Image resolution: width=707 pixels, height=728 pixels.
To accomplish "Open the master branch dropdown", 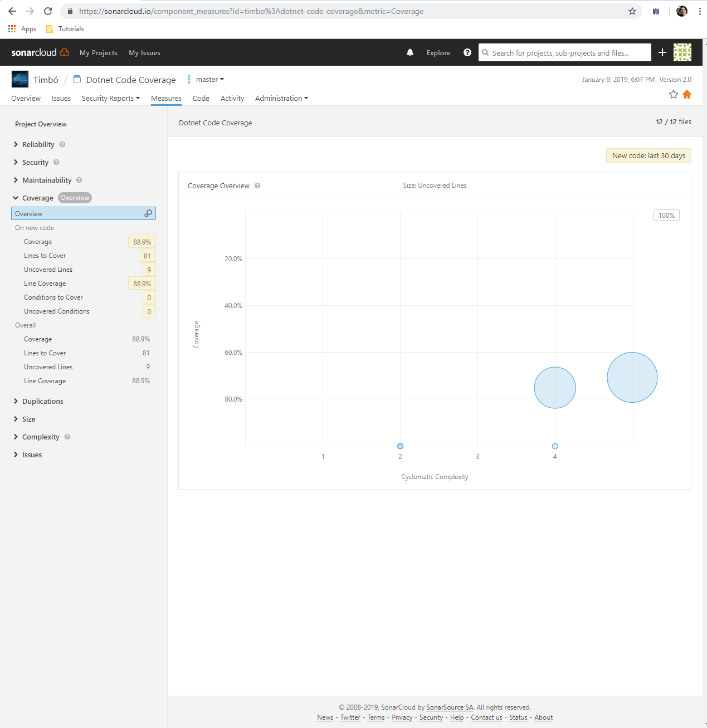I will tap(206, 80).
